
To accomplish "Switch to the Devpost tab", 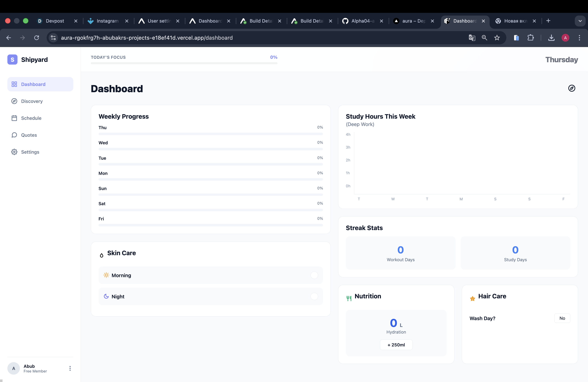I will coord(55,21).
